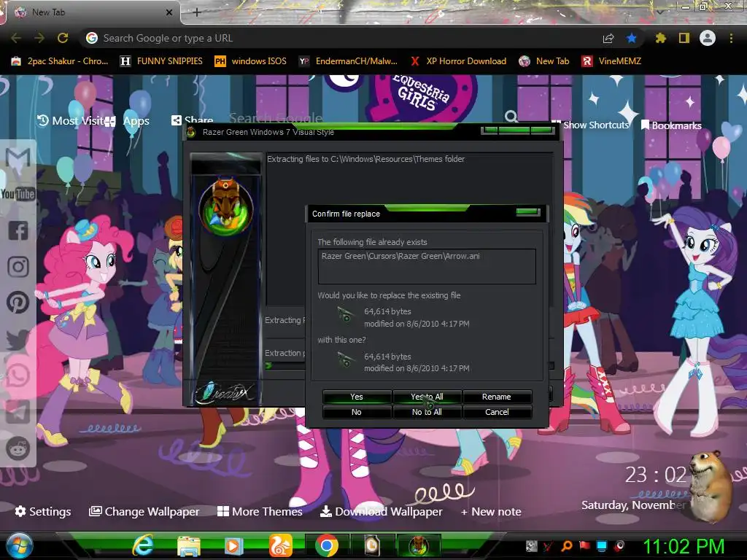Click the bookmark star icon
747x560 pixels.
point(632,38)
